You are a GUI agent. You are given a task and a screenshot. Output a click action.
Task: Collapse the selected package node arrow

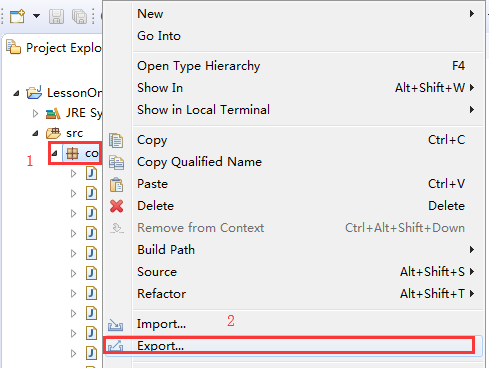pyautogui.click(x=54, y=154)
